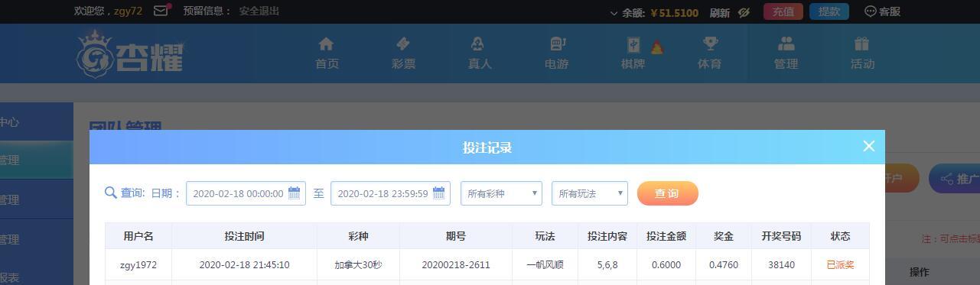
Task: Click the 期号 column header
Action: 456,236
